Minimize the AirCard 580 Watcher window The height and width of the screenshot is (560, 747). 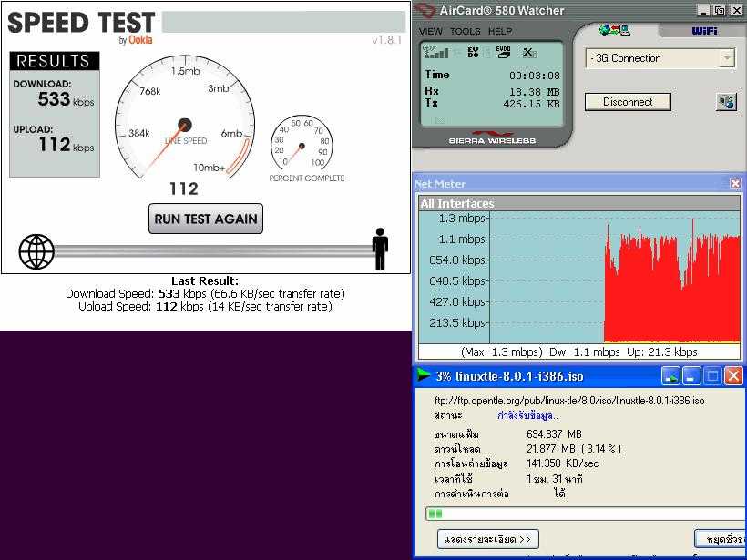tap(703, 11)
